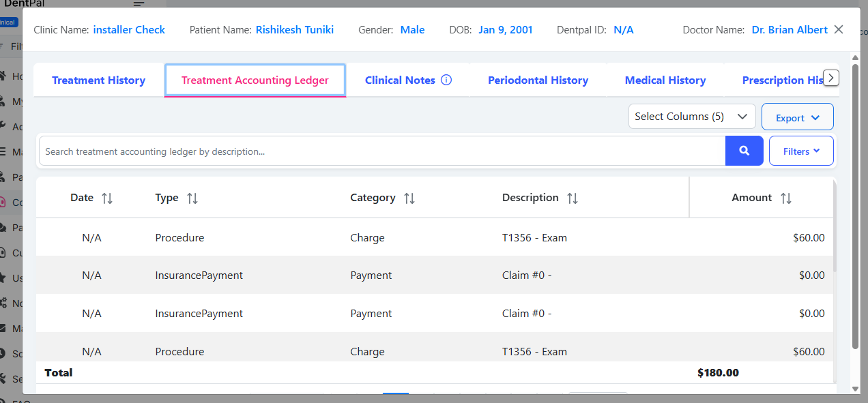This screenshot has height=403, width=868.
Task: Click Dr. Brian Albert doctor name
Action: pos(789,30)
